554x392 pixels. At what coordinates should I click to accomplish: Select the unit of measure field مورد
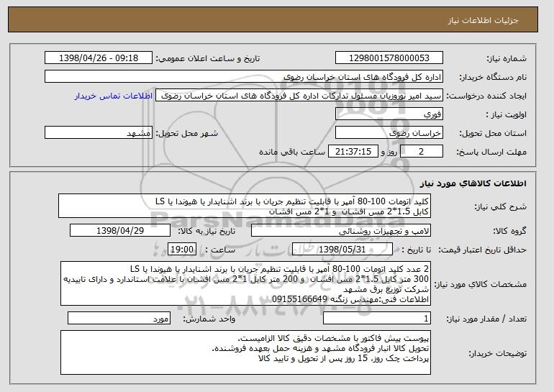click(x=119, y=318)
